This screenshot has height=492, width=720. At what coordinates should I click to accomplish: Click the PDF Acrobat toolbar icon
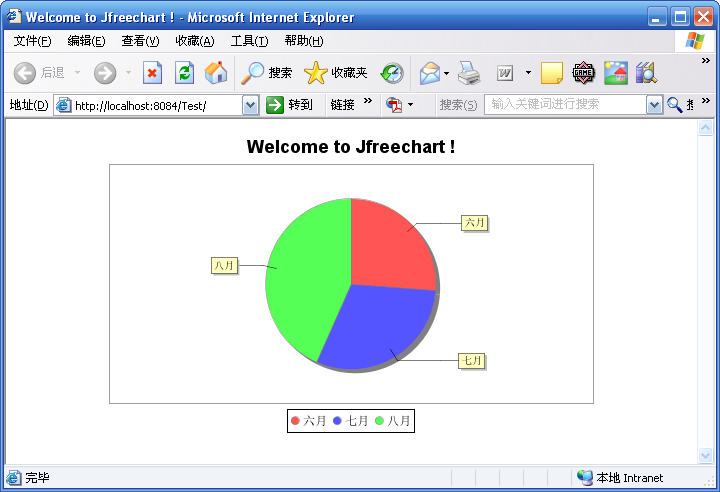pos(394,105)
